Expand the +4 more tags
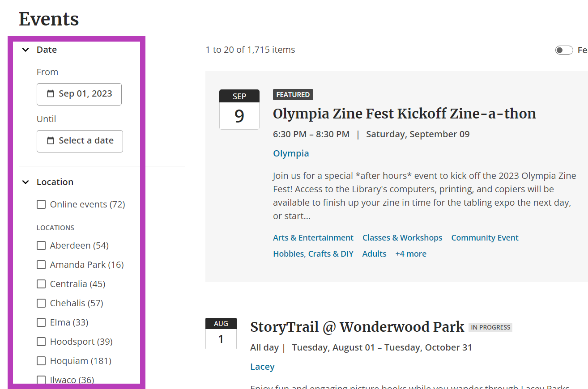This screenshot has height=389, width=588. tap(411, 254)
